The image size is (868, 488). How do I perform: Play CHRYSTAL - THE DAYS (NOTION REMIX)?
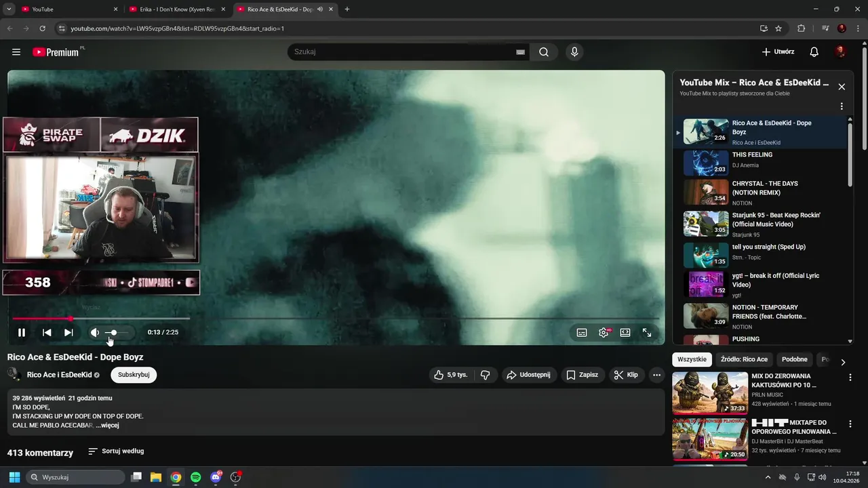(x=759, y=192)
